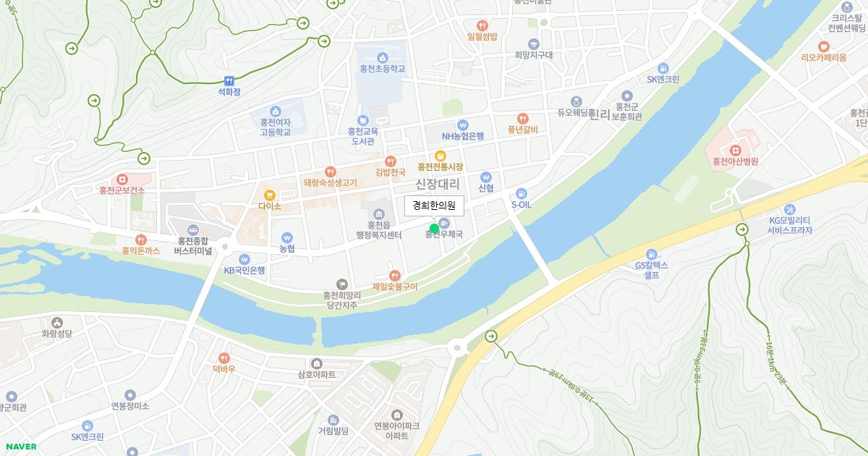
Task: Click the KG모빌리티 service wrench icon
Action: (x=790, y=208)
